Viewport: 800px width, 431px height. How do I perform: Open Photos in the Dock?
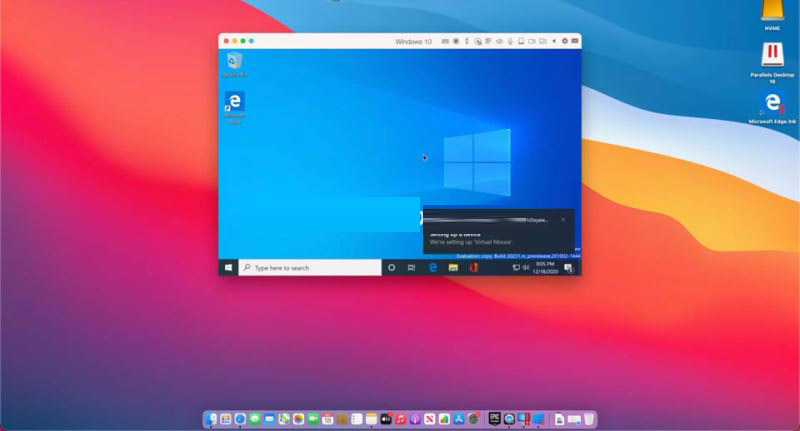click(x=298, y=419)
